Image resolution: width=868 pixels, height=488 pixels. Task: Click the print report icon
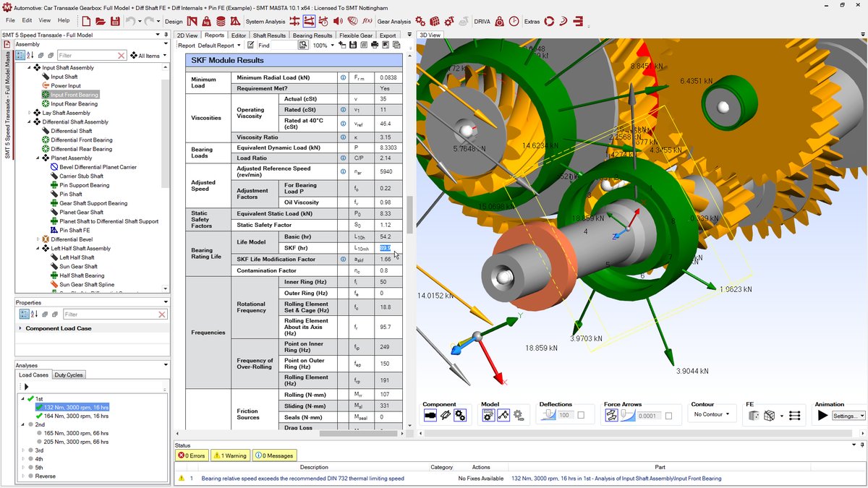(375, 46)
